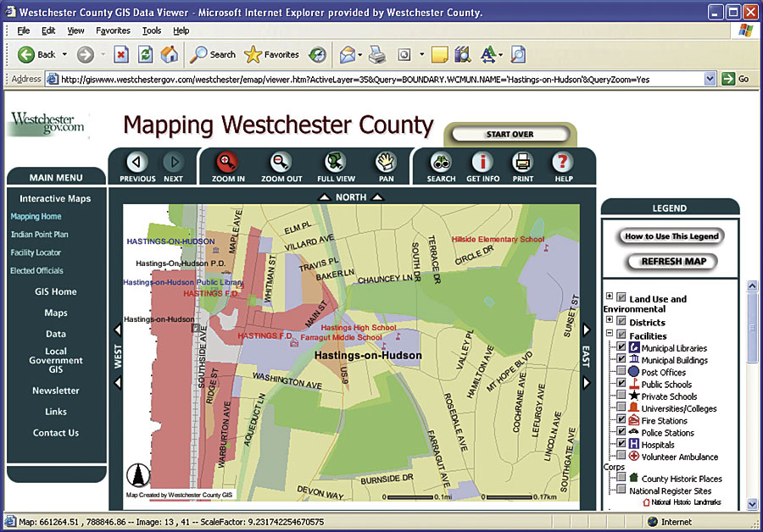Click the History icon in toolbar
This screenshot has height=532, width=763.
coord(317,54)
